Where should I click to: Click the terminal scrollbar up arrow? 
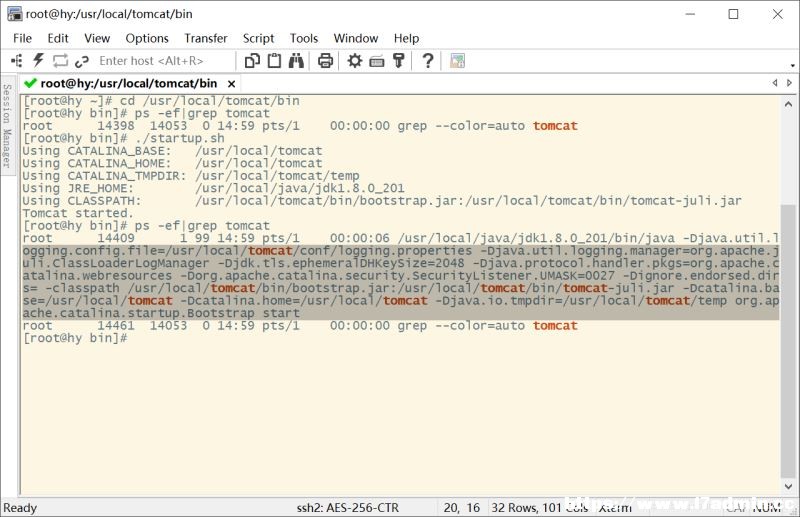(x=788, y=104)
